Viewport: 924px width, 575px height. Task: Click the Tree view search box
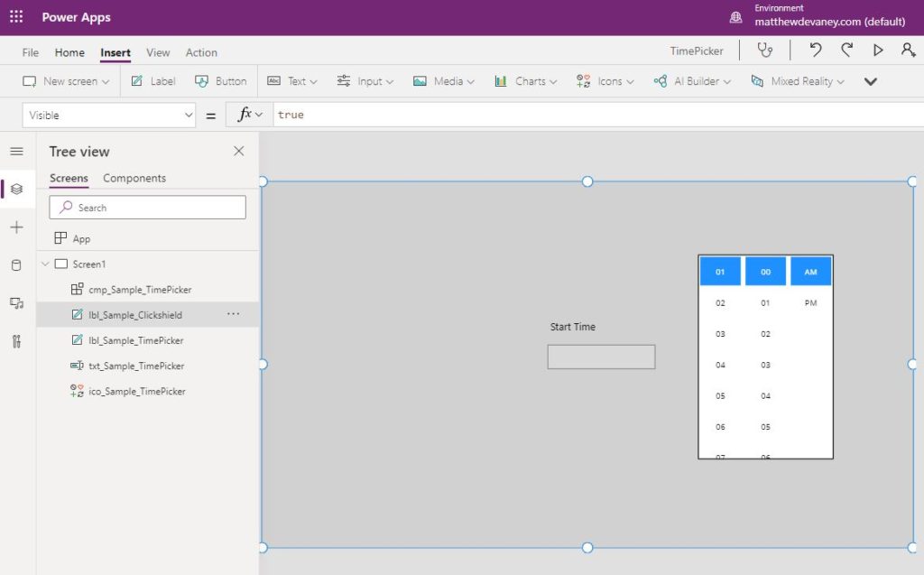click(x=147, y=208)
